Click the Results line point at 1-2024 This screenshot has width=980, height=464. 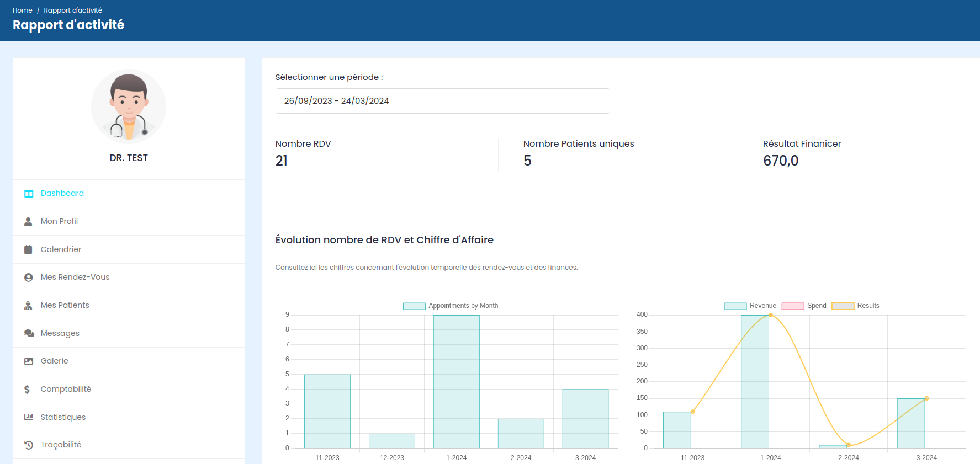click(x=771, y=315)
